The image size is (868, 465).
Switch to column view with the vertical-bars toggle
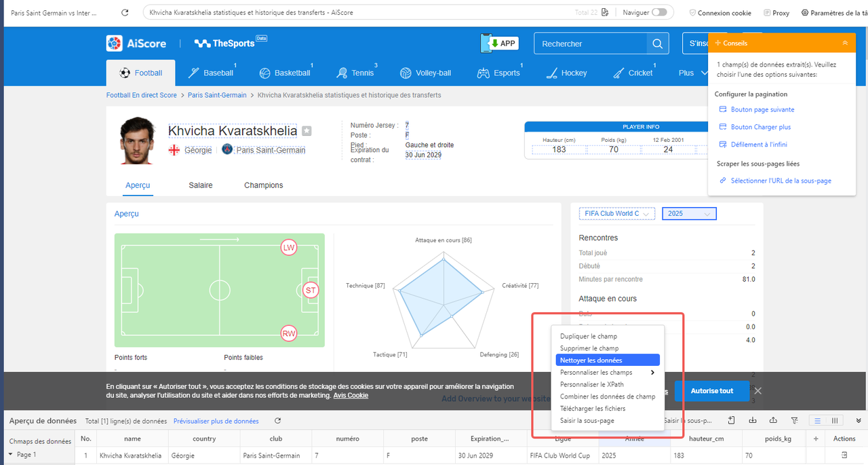click(x=835, y=421)
